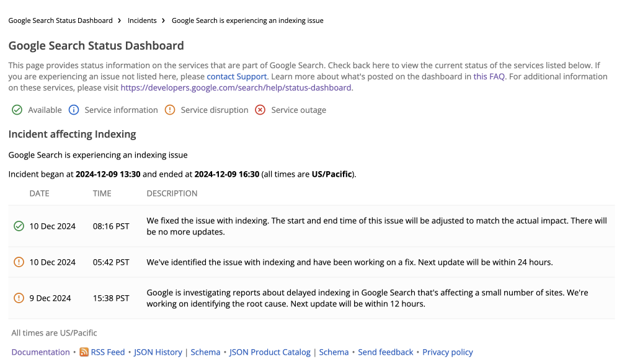
Task: Open the JSON History link
Action: [158, 352]
